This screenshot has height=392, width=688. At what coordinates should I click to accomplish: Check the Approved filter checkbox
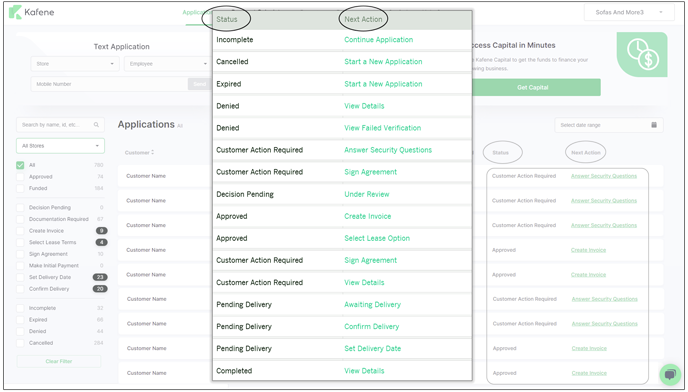click(x=20, y=177)
